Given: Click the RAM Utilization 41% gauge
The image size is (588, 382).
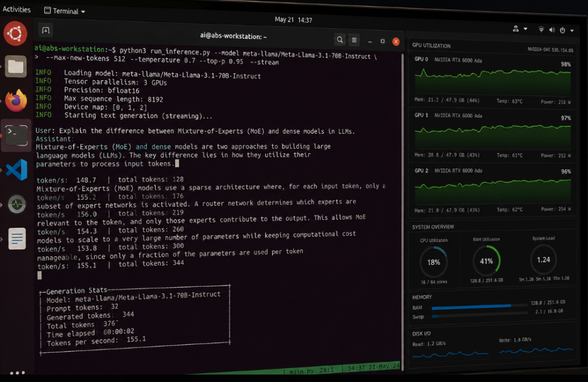Looking at the screenshot, I should pos(486,260).
